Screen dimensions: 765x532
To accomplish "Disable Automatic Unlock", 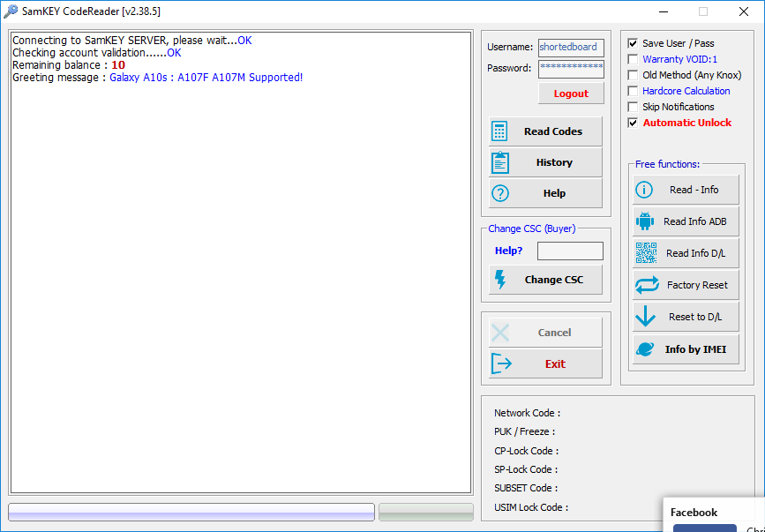I will pos(632,123).
